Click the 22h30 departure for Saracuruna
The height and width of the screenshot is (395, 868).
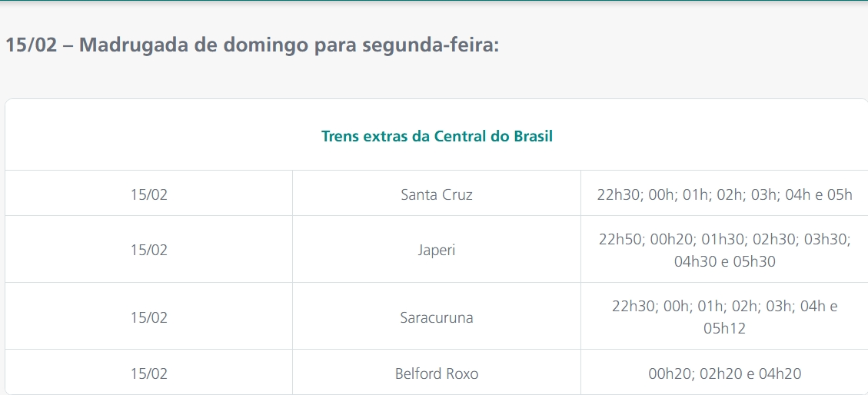click(x=634, y=306)
